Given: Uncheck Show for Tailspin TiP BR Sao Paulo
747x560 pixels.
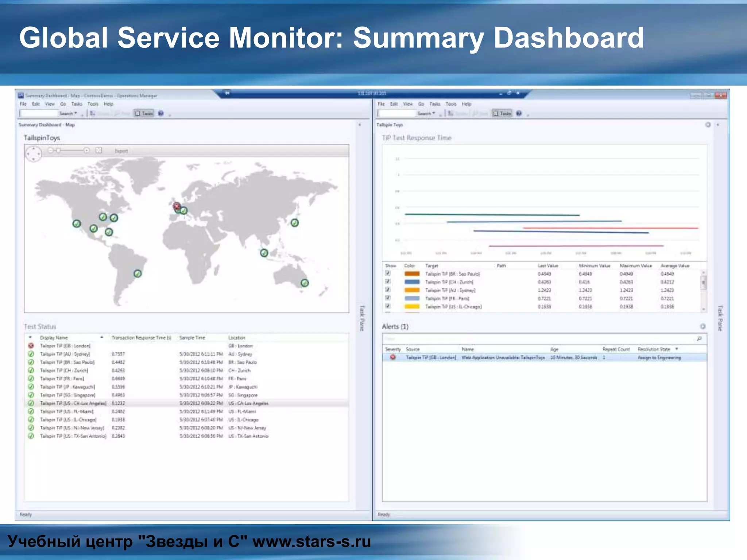Looking at the screenshot, I should [388, 273].
